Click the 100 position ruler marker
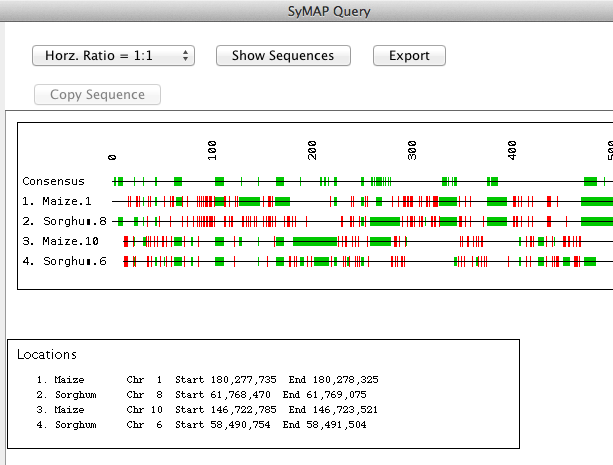The width and height of the screenshot is (613, 465). pos(212,151)
